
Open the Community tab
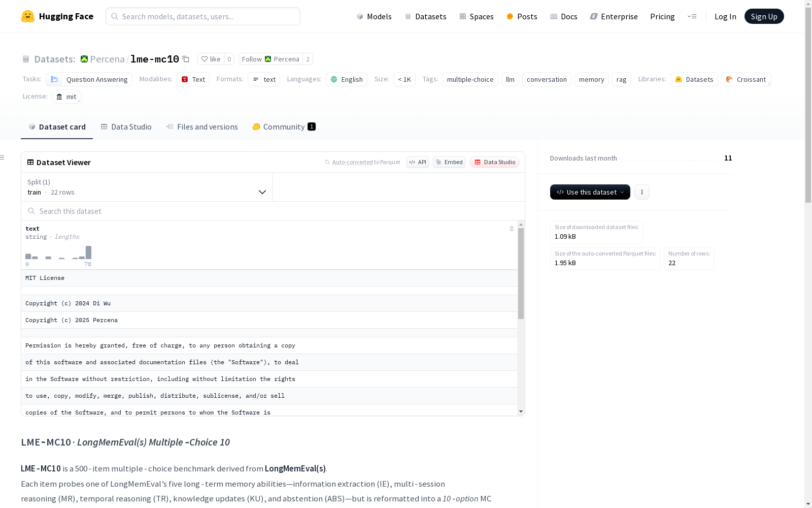(284, 126)
